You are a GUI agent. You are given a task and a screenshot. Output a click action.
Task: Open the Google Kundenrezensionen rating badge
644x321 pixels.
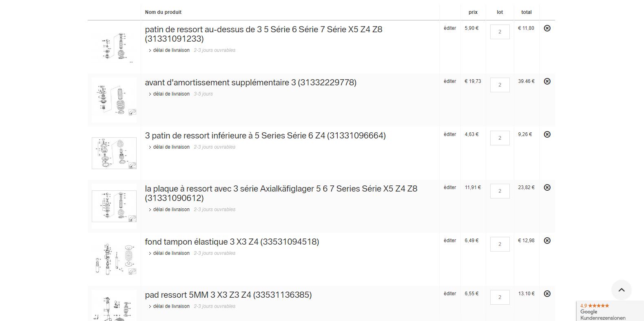pyautogui.click(x=610, y=311)
